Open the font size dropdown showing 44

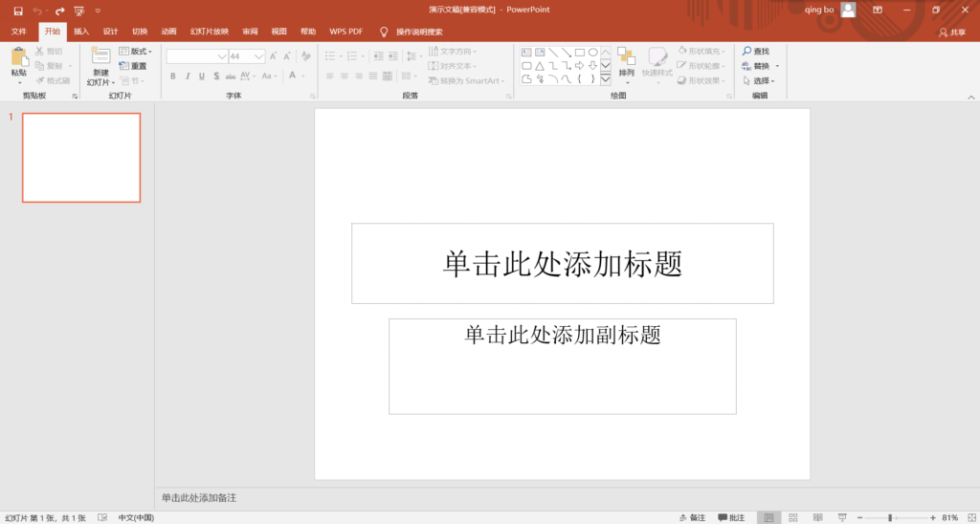coord(259,56)
